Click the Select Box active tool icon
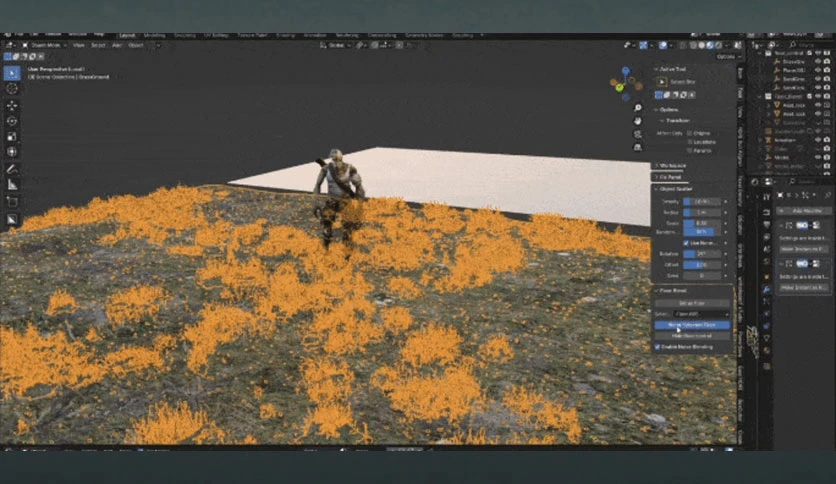This screenshot has height=484, width=836. click(662, 82)
